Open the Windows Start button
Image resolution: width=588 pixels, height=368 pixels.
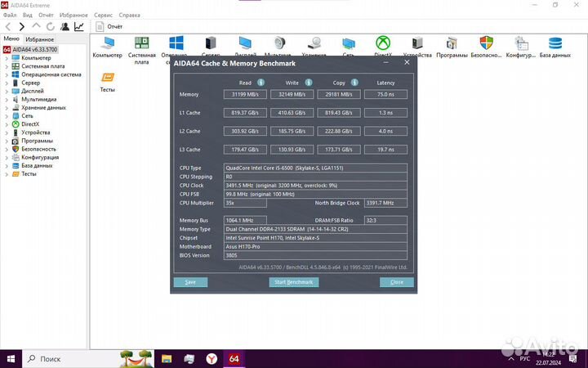tap(11, 359)
